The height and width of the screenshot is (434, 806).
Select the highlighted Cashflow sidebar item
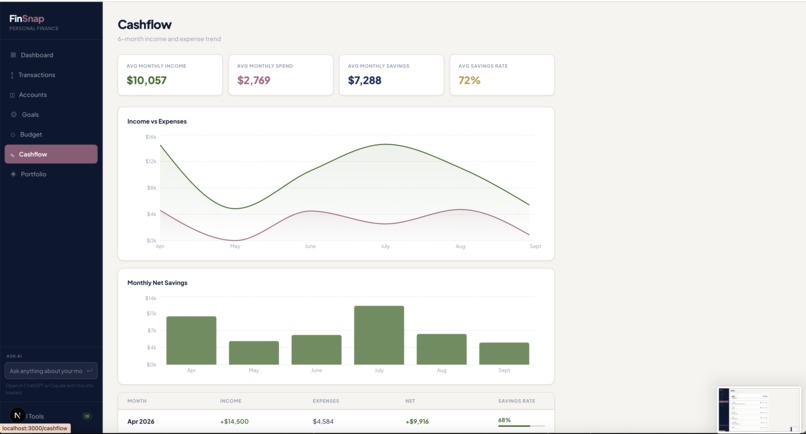pyautogui.click(x=51, y=154)
